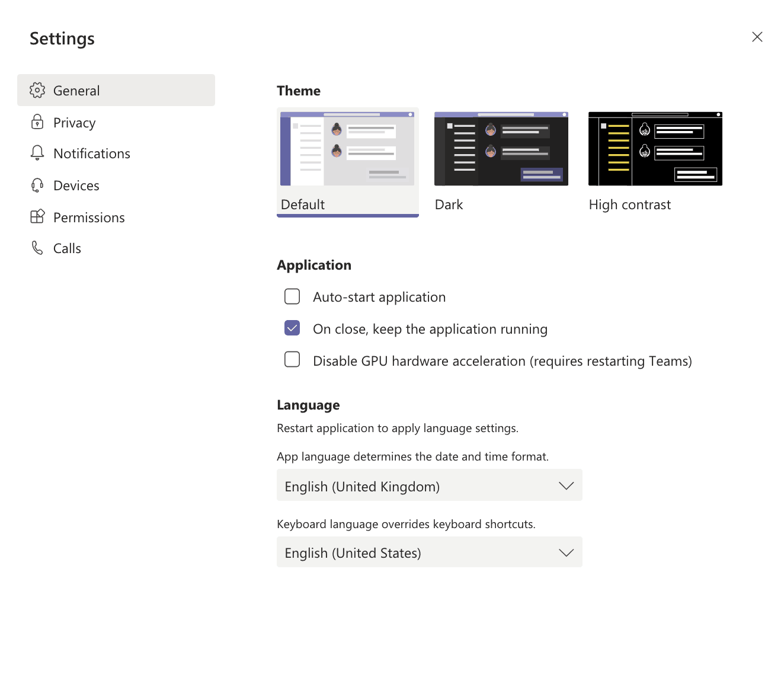Click the chevron on English (United Kingdom) selector
The width and height of the screenshot is (784, 684).
click(x=566, y=485)
